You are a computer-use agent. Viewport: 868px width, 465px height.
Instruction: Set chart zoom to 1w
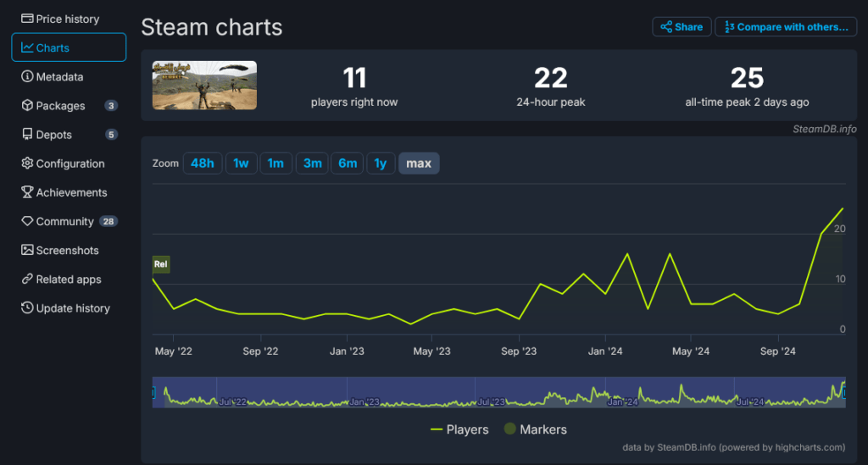(241, 163)
